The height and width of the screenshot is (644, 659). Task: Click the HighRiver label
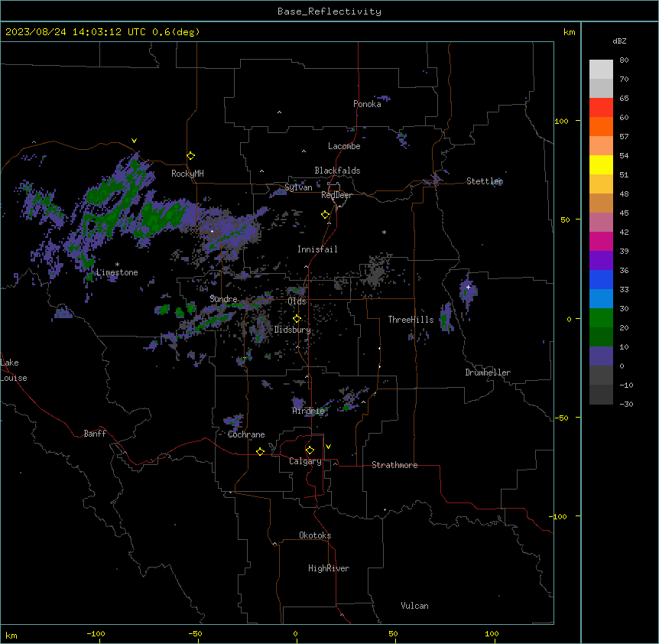click(329, 568)
